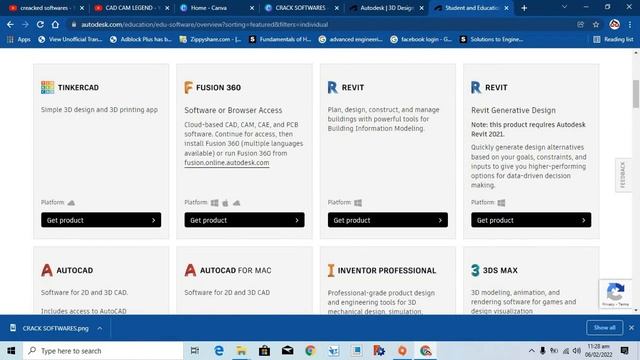Open Chrome from the taskbar
This screenshot has width=640, height=360.
coord(310,351)
